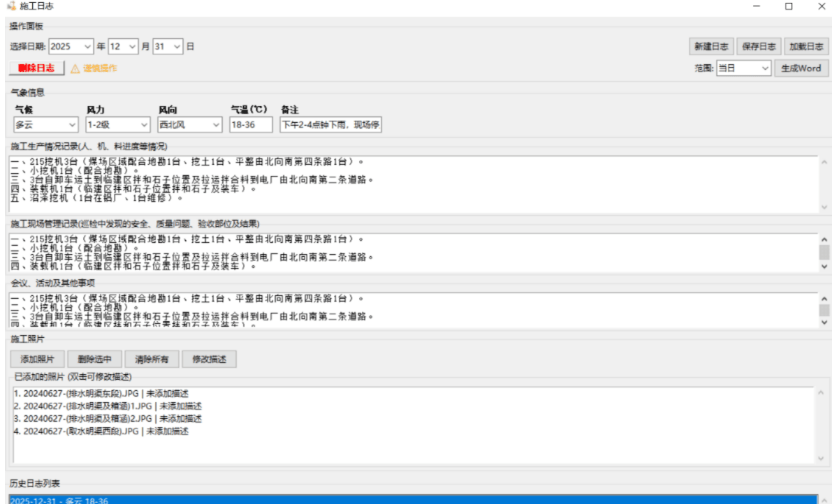Screen dimensions: 832x504
Task: Click the 新建日志 button
Action: [x=710, y=47]
